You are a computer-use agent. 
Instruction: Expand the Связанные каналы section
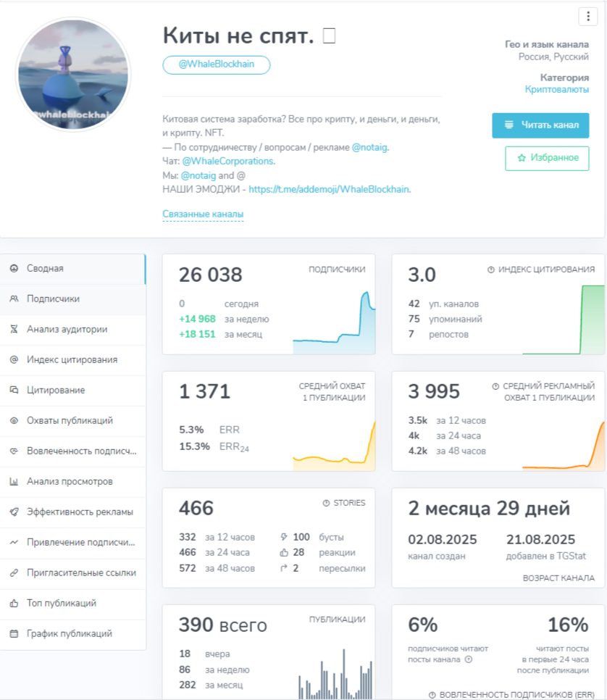tap(203, 214)
